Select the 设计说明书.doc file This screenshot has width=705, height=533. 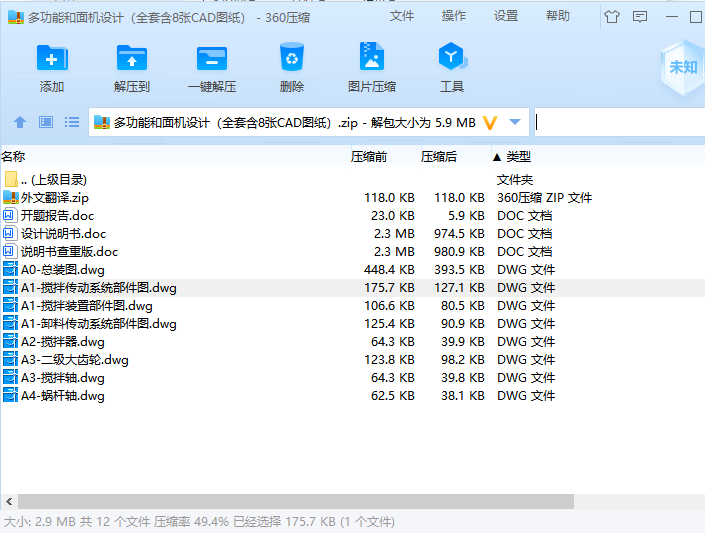(352, 233)
